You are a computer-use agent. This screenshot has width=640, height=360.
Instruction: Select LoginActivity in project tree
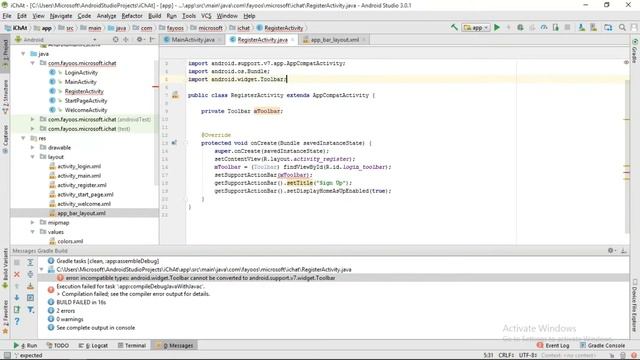[81, 72]
